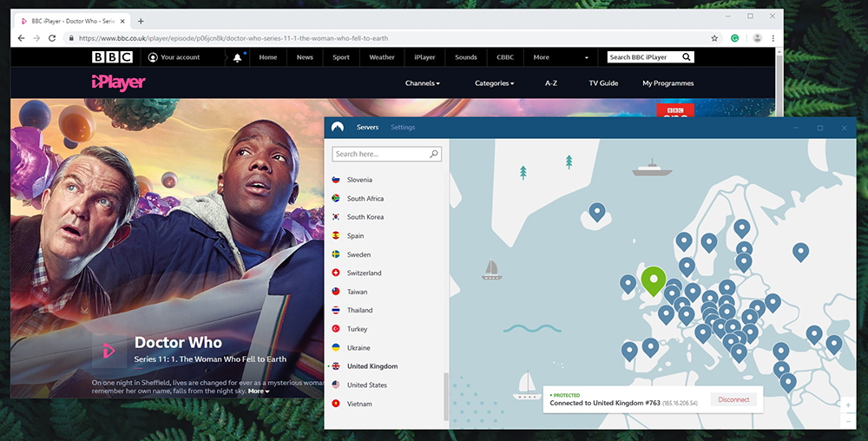Click the magnifier icon in VPN search
Screen dimensions: 868x441
point(434,154)
